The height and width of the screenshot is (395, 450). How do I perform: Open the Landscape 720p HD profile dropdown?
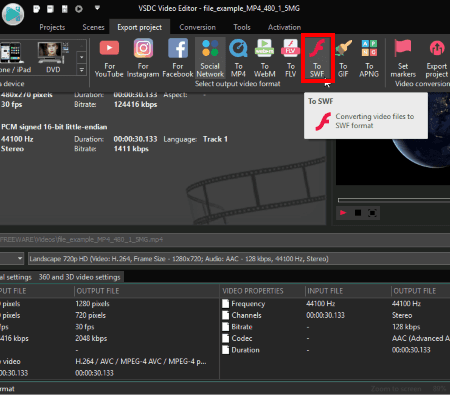click(x=239, y=259)
